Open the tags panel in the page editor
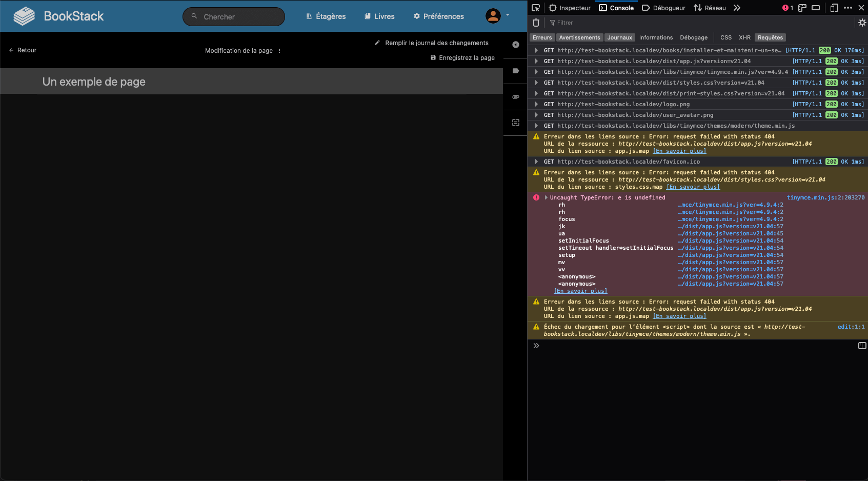Viewport: 868px width, 481px height. (x=515, y=71)
